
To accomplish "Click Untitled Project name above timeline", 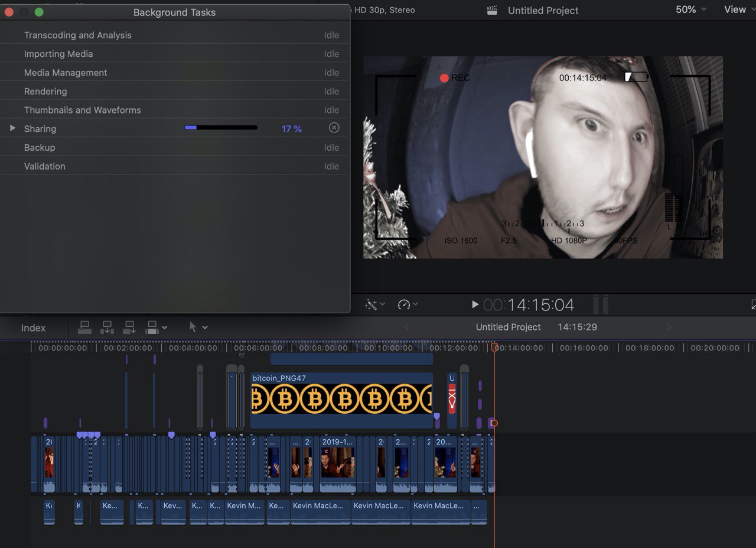I will tap(508, 327).
